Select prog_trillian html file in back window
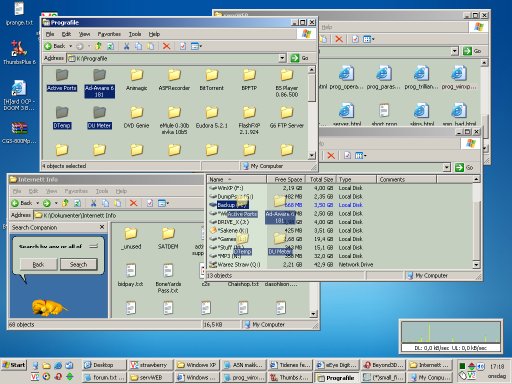The width and height of the screenshot is (512, 384). (x=421, y=78)
